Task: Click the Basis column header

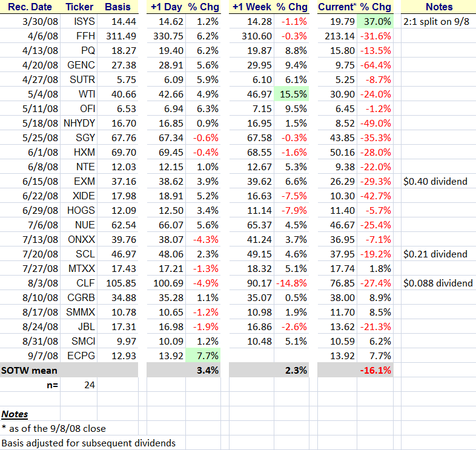Action: click(x=117, y=7)
